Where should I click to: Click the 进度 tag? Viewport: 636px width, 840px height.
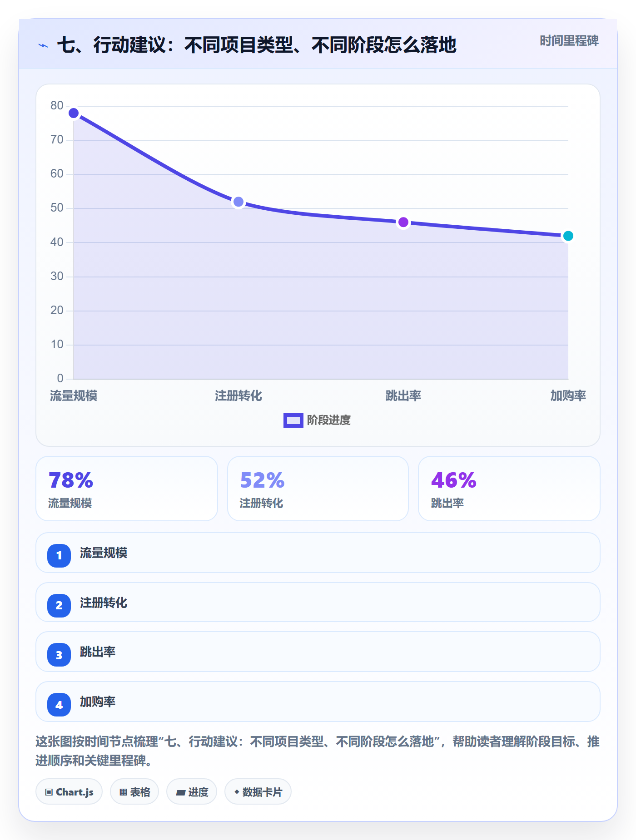pyautogui.click(x=192, y=791)
